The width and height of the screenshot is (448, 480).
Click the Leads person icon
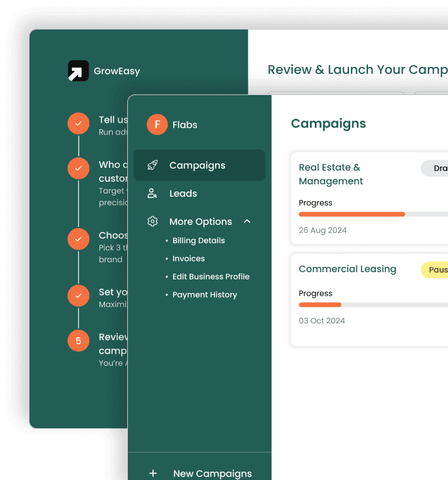(152, 193)
